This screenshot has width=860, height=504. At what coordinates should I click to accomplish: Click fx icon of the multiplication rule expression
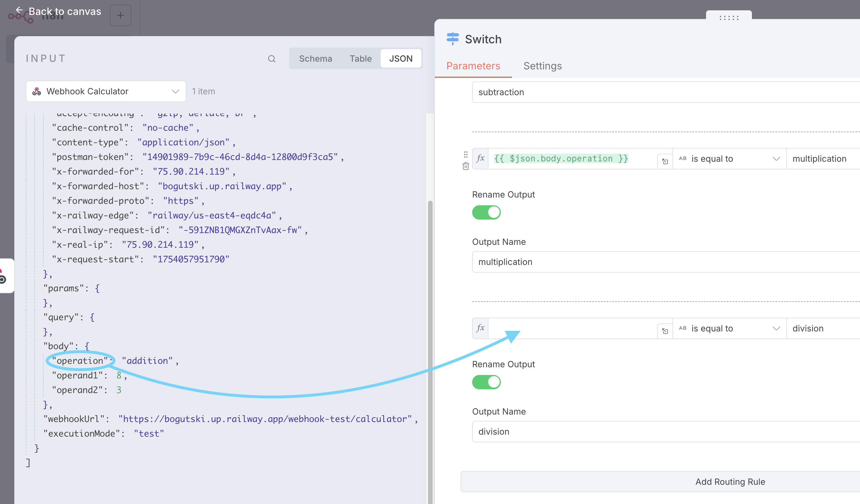tap(480, 158)
